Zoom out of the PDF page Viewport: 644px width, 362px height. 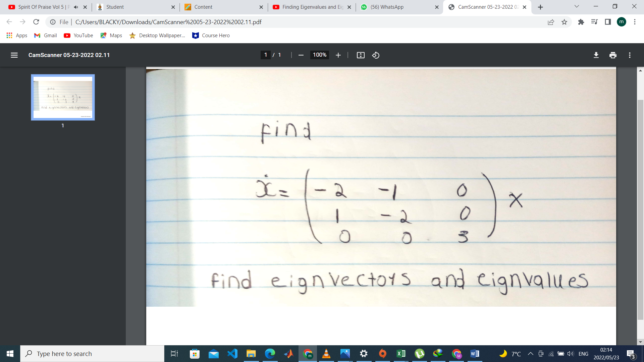[x=301, y=55]
